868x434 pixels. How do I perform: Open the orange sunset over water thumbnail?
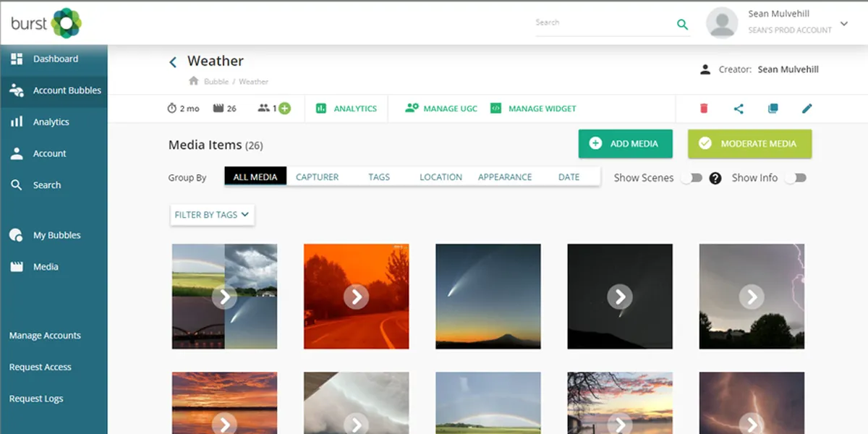tap(224, 403)
